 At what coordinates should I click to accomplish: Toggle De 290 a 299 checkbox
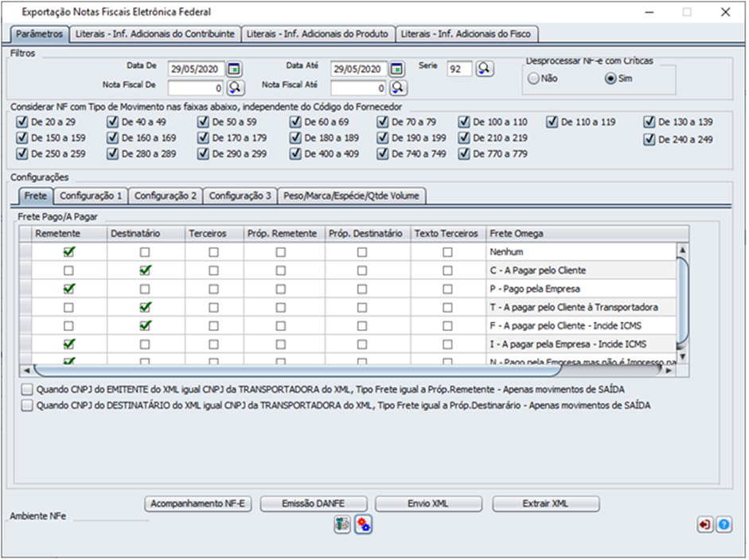click(204, 154)
